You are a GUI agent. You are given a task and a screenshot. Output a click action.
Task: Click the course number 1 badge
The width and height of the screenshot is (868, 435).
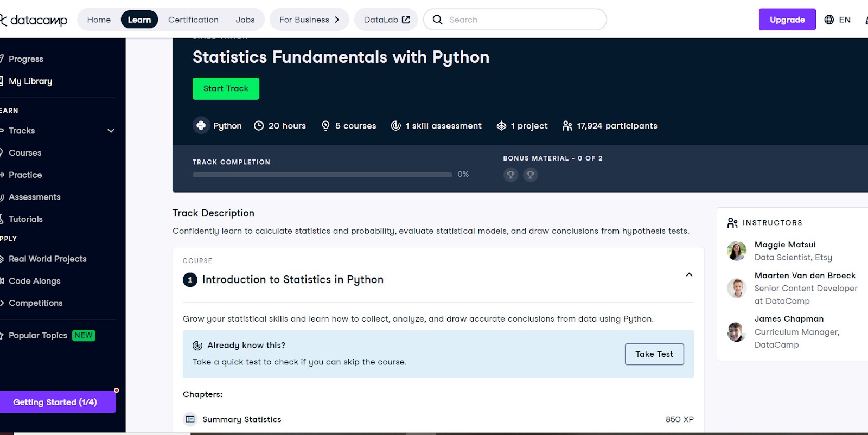[x=190, y=280]
